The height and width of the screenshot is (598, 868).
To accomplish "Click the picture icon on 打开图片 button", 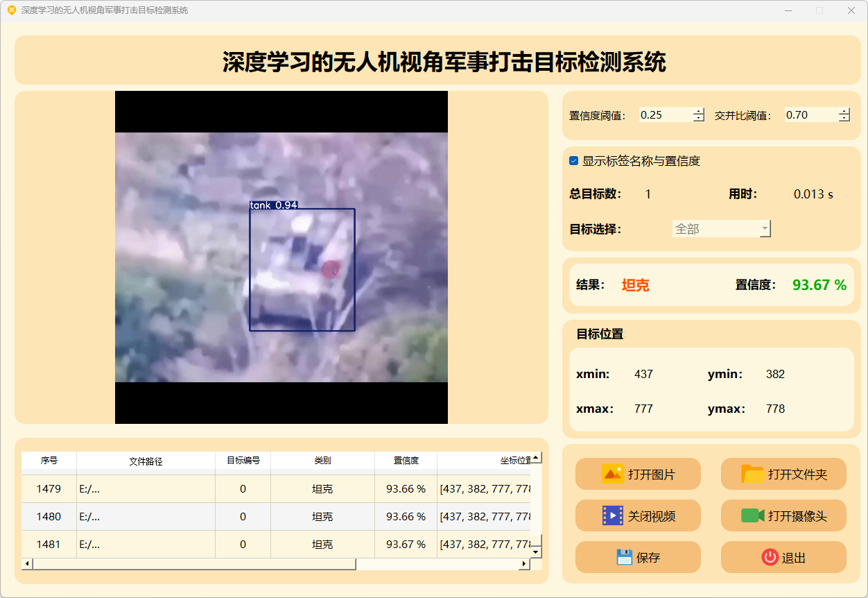I will pos(612,475).
